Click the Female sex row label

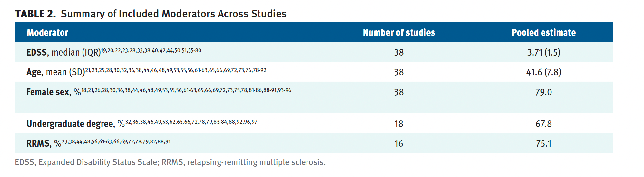(x=54, y=92)
